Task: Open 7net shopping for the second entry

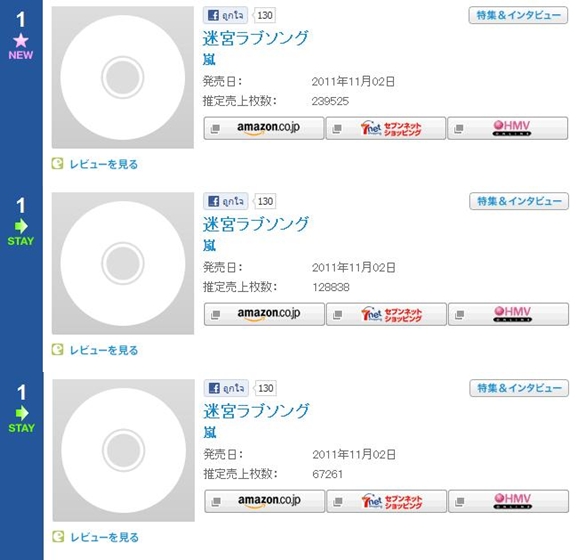Action: pos(386,314)
